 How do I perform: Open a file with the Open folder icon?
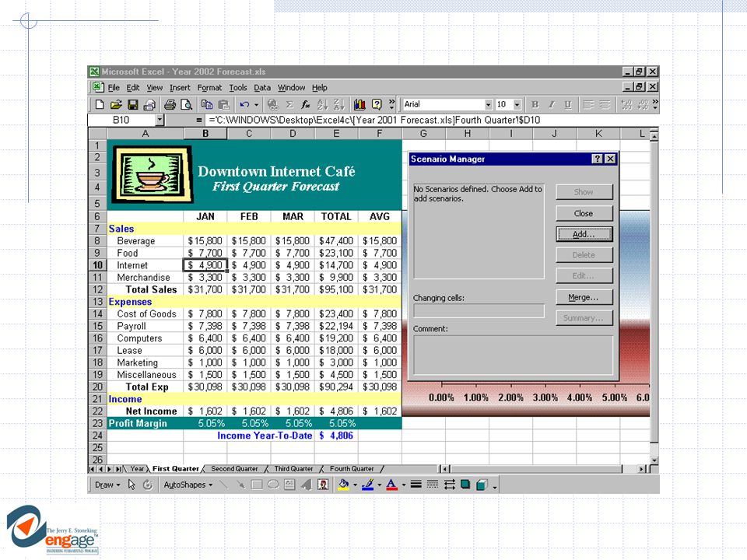coord(116,104)
